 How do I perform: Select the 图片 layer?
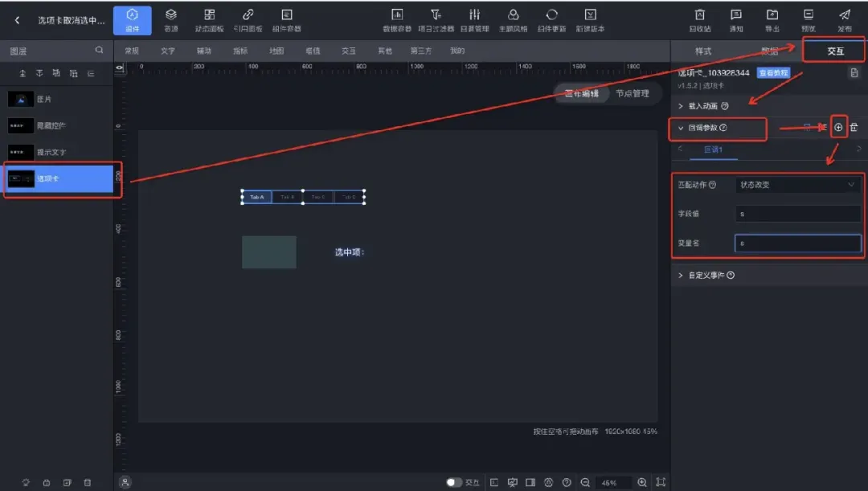[x=58, y=99]
